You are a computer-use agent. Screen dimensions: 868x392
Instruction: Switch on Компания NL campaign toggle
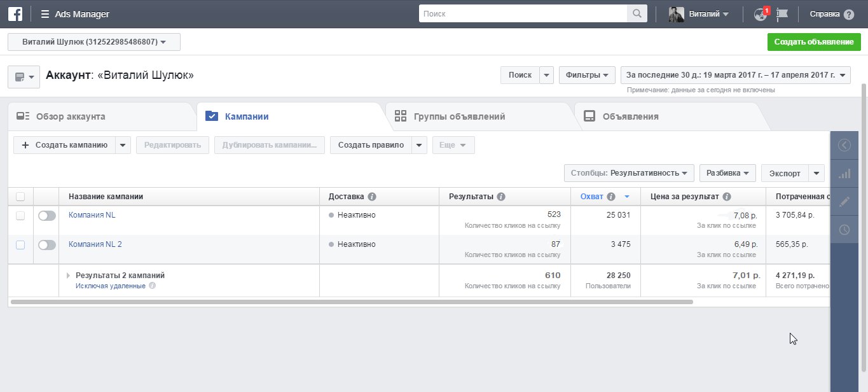click(x=47, y=216)
